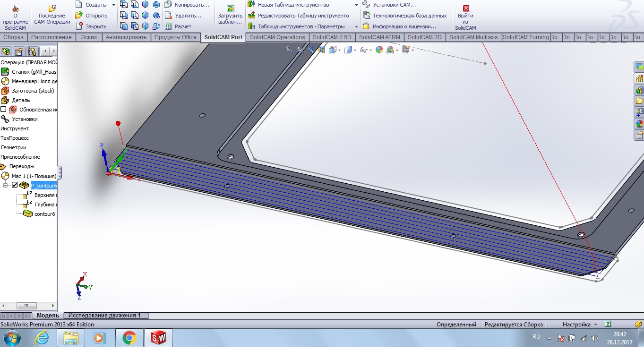This screenshot has width=644, height=350.
Task: Switch to the Расположение tab
Action: [52, 37]
